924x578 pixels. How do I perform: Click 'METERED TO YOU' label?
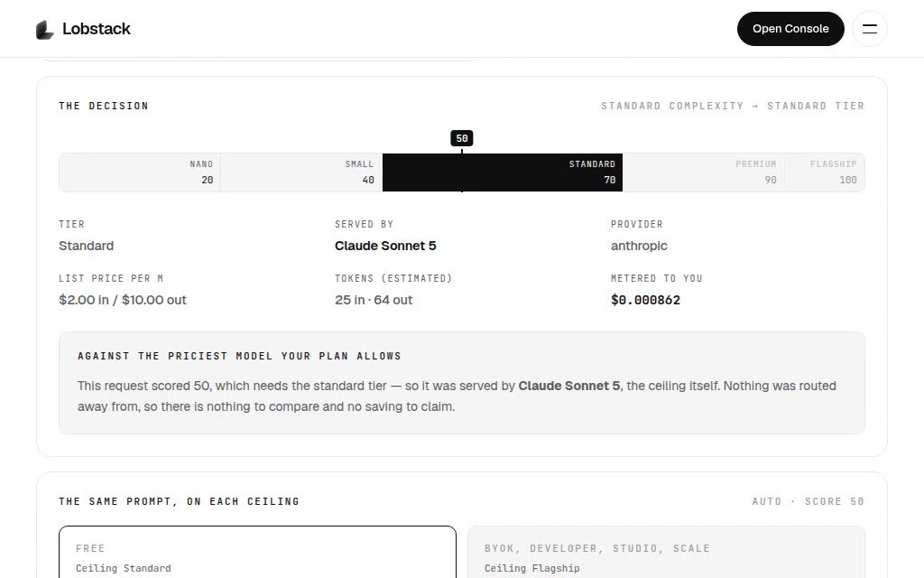point(657,278)
